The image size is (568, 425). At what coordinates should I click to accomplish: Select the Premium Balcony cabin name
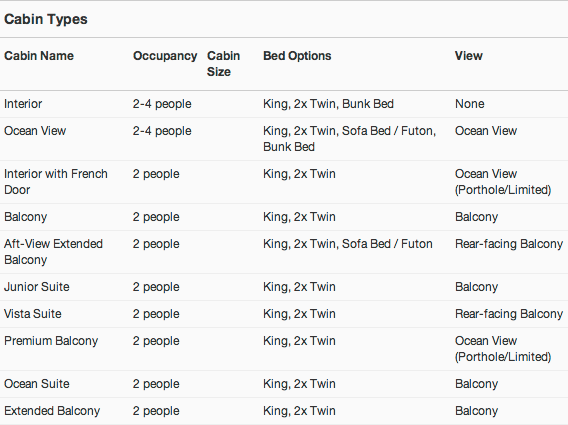coord(51,341)
